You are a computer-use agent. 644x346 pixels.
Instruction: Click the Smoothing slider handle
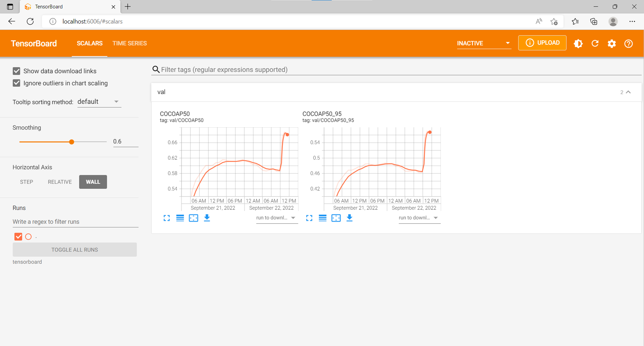(x=71, y=142)
